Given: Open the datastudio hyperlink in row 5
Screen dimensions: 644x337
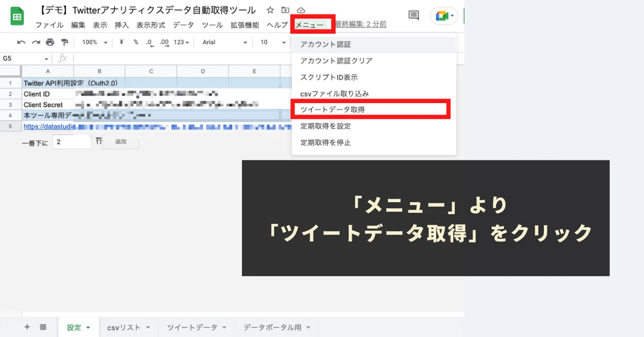Looking at the screenshot, I should coord(48,126).
